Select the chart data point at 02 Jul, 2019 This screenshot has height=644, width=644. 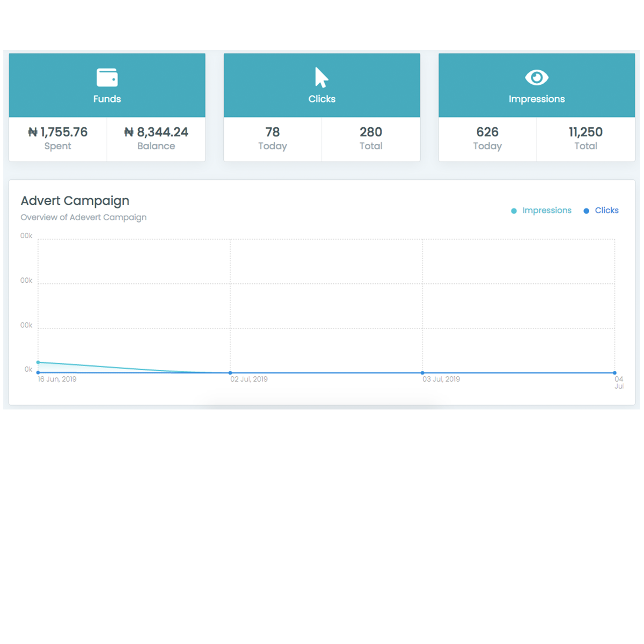[x=230, y=372]
